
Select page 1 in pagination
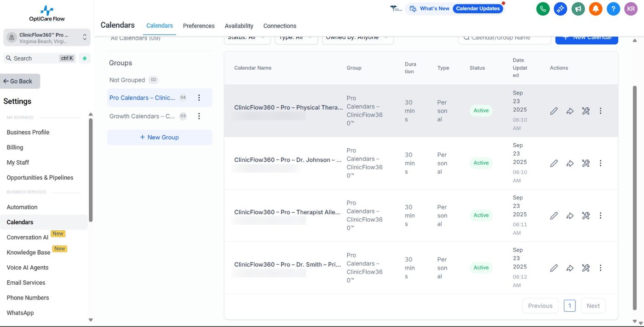pos(569,306)
